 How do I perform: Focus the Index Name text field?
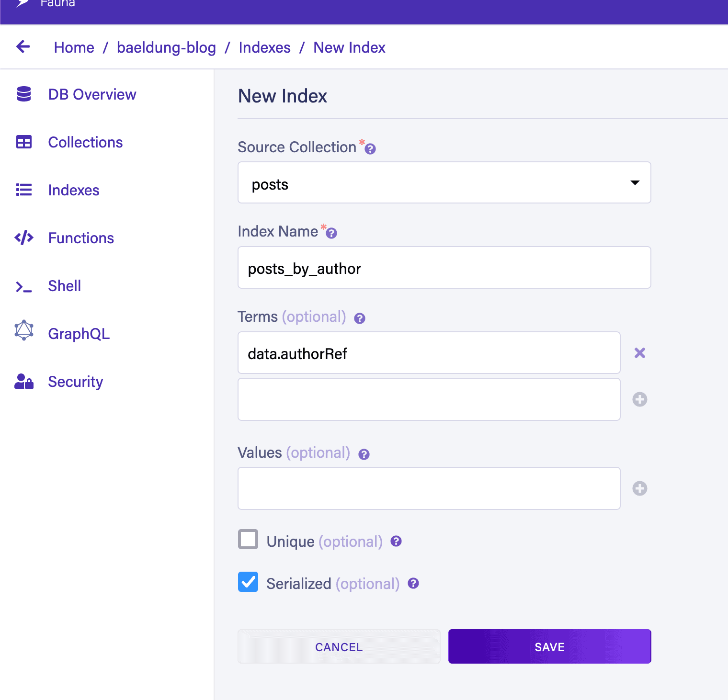point(444,268)
